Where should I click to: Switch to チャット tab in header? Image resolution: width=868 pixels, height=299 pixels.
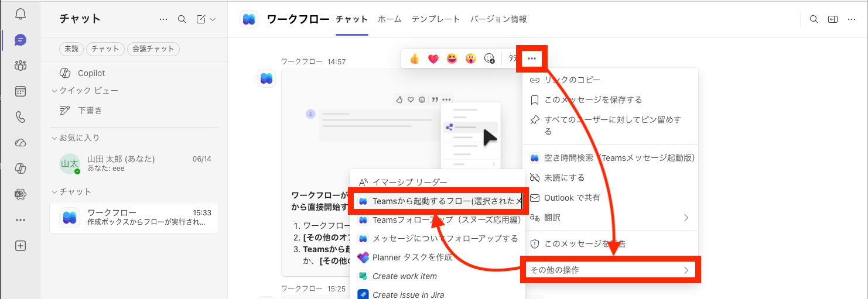click(352, 19)
